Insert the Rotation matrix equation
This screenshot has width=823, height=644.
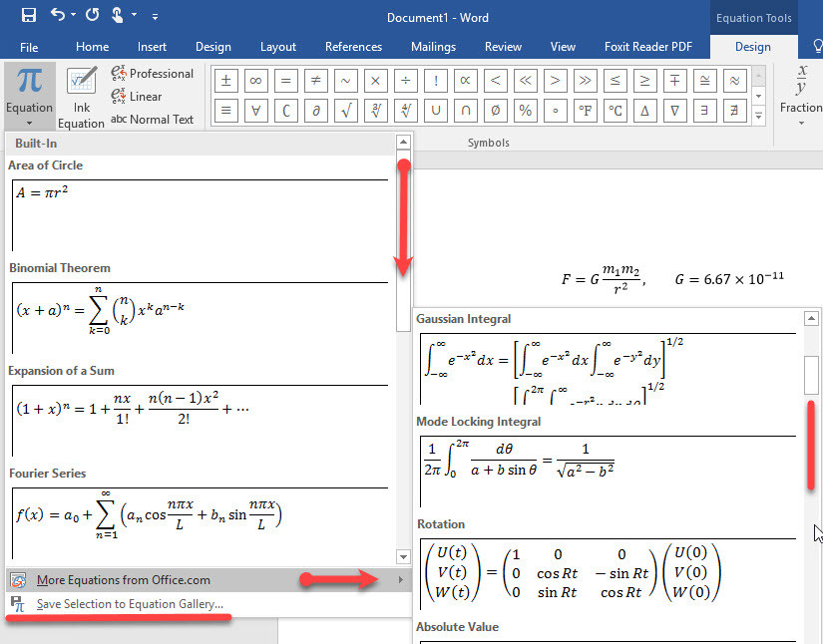tap(608, 572)
